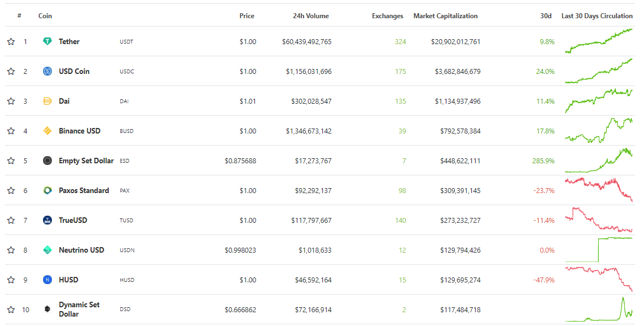Screen dimensions: 644x326
Task: Click the Paxos Standard logo icon
Action: click(x=47, y=190)
